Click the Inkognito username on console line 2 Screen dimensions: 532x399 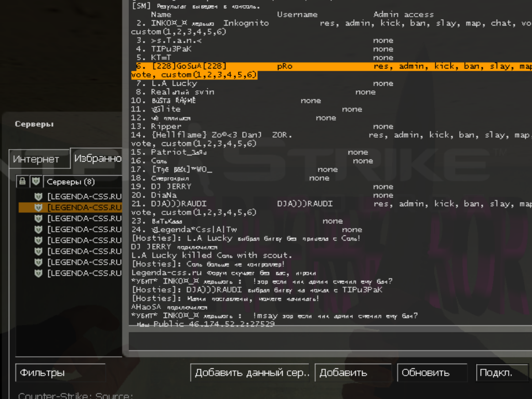pyautogui.click(x=246, y=23)
